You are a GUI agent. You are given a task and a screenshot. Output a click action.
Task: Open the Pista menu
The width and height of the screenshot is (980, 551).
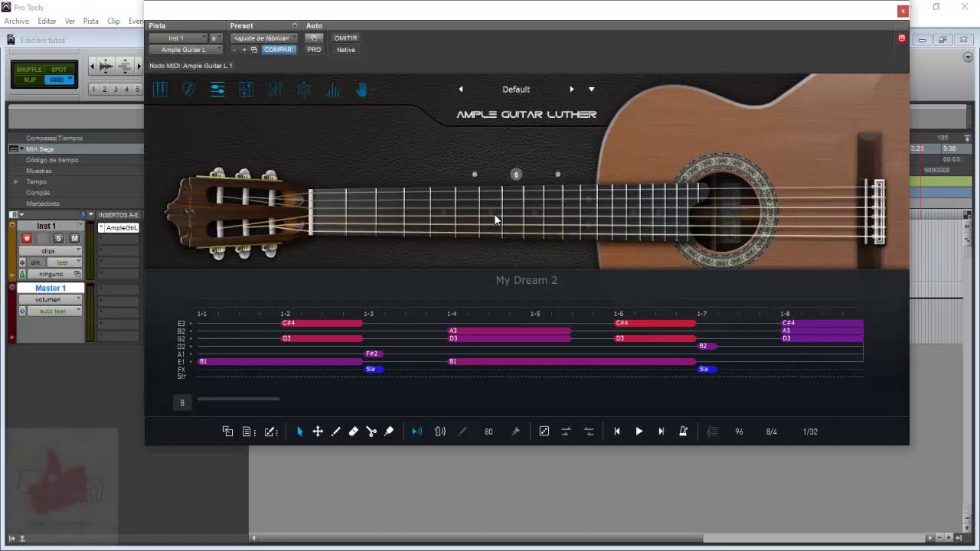(91, 21)
